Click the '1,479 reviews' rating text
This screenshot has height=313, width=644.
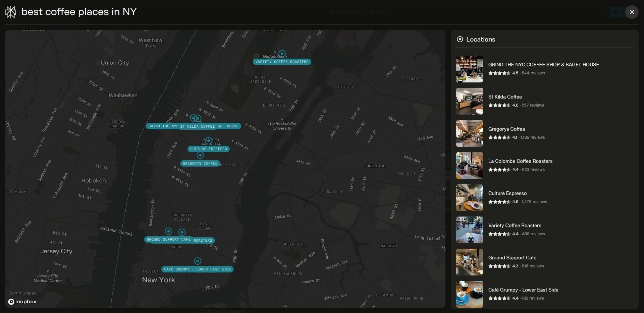(534, 202)
